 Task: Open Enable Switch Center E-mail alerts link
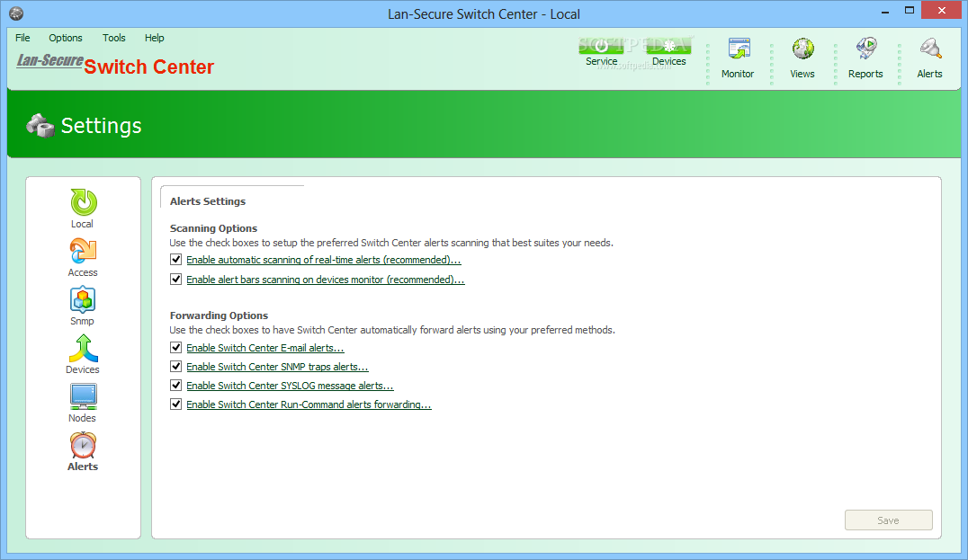264,348
